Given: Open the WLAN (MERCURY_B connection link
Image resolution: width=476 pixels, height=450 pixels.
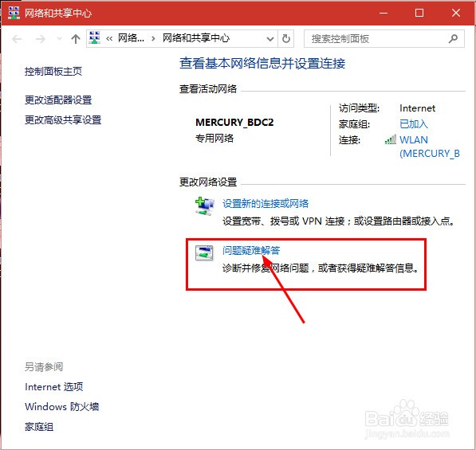Looking at the screenshot, I should (430, 147).
